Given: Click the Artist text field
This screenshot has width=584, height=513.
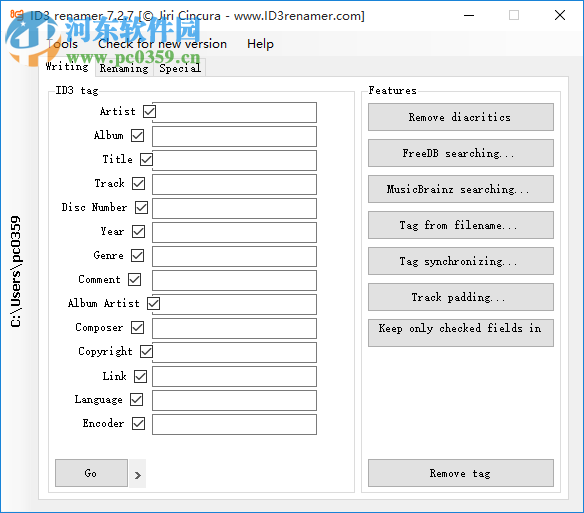Looking at the screenshot, I should [234, 113].
